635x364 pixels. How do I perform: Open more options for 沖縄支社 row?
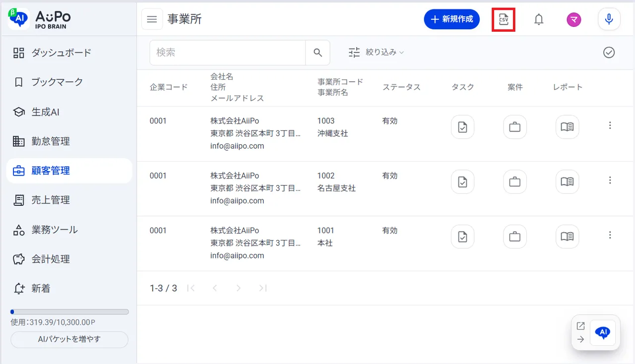click(x=610, y=125)
